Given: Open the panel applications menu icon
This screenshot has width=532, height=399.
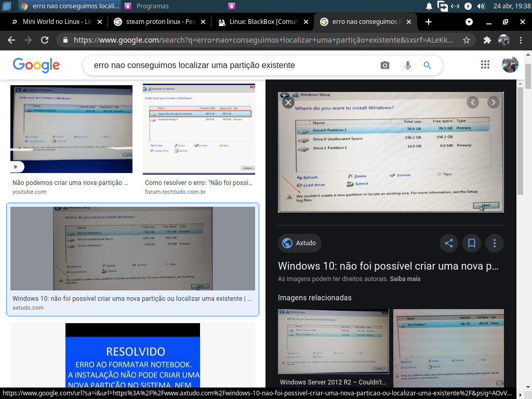Looking at the screenshot, I should point(6,6).
